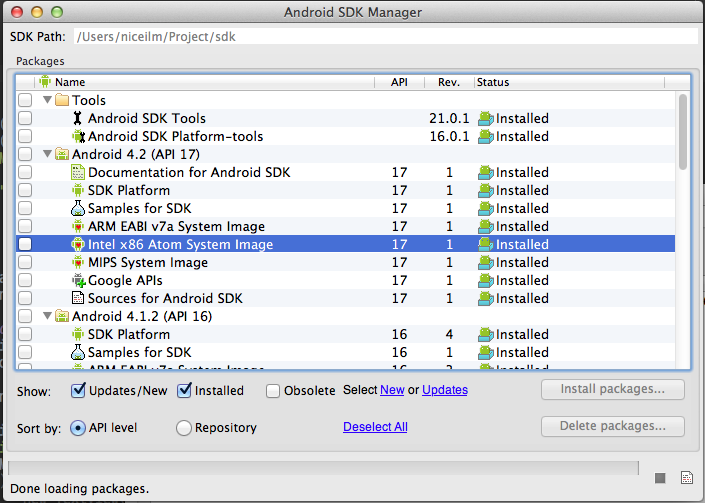Click the android icon in the Name column header
Screen dimensions: 705x503
(x=45, y=82)
